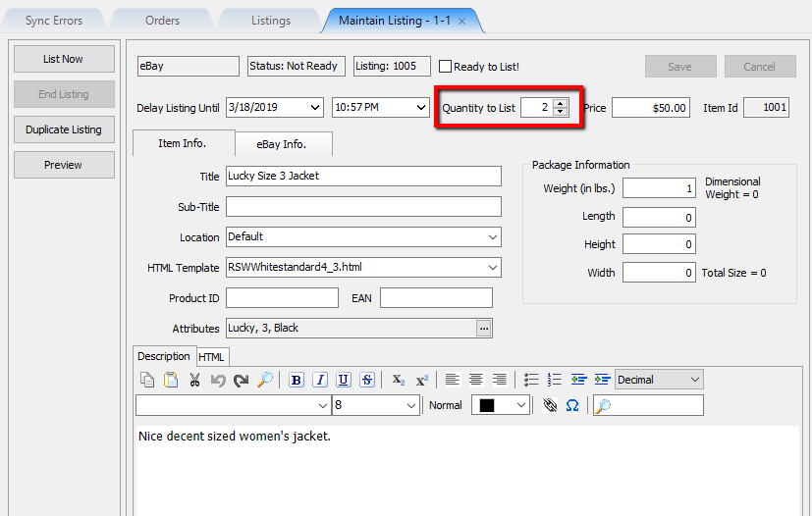Click the black text color swatch
Viewport: 812px width, 516px height.
pyautogui.click(x=487, y=405)
